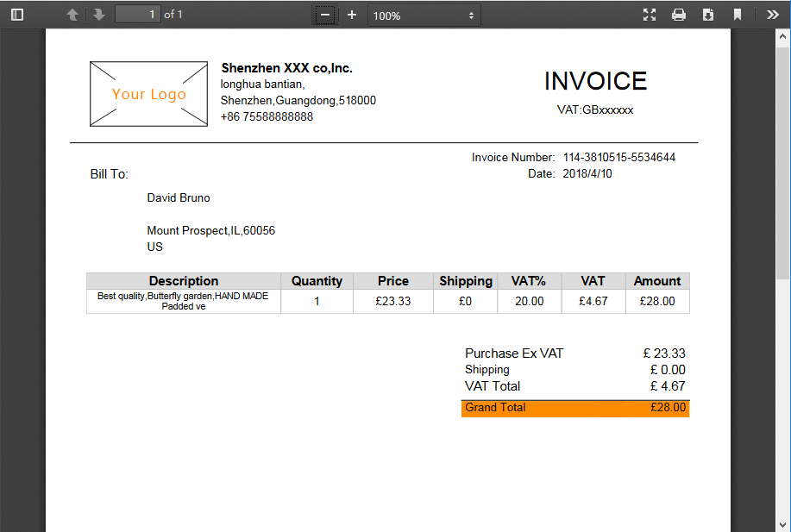Expand the tools overflow menu

coord(772,15)
